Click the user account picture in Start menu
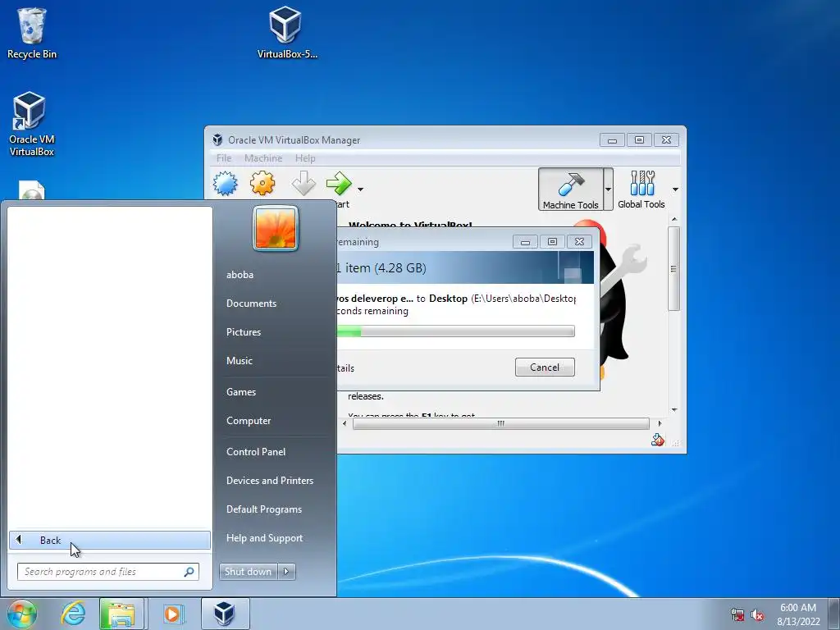Image resolution: width=840 pixels, height=630 pixels. (x=276, y=228)
